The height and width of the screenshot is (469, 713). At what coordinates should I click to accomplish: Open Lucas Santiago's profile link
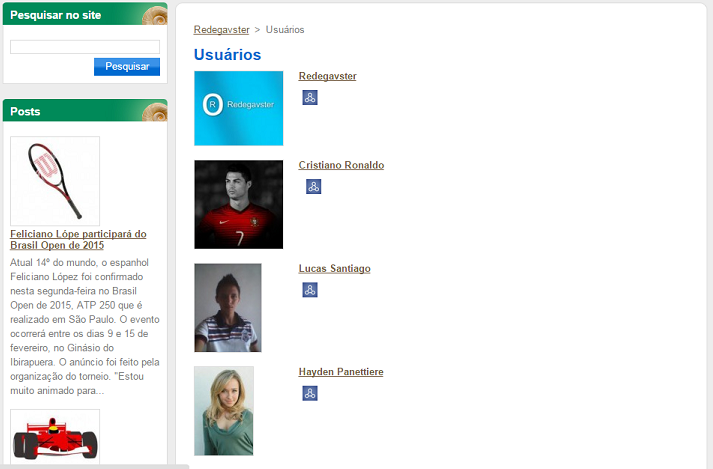334,268
